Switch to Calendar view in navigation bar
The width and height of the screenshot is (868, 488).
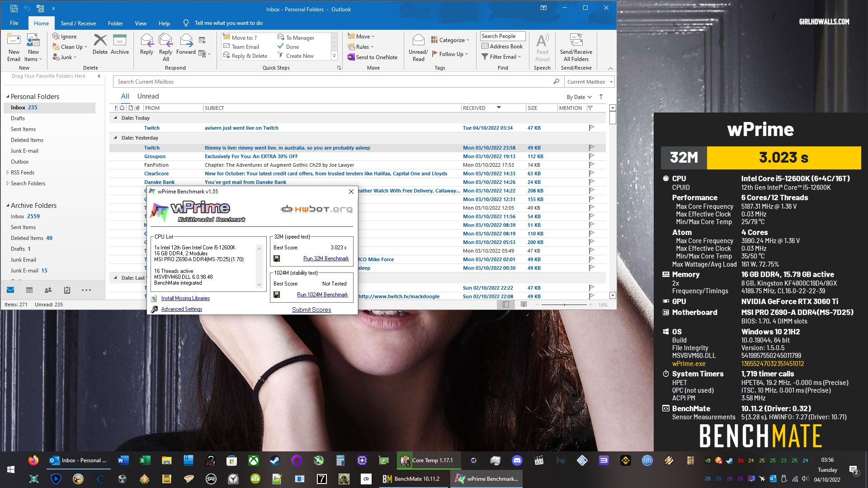[29, 290]
